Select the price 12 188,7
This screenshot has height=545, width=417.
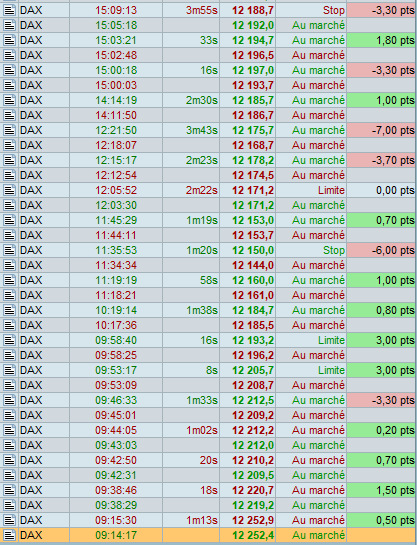pyautogui.click(x=253, y=10)
